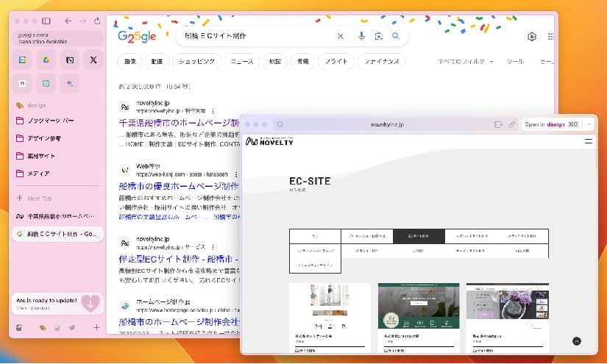Open the hamburger menu on Novelty site

click(x=589, y=140)
